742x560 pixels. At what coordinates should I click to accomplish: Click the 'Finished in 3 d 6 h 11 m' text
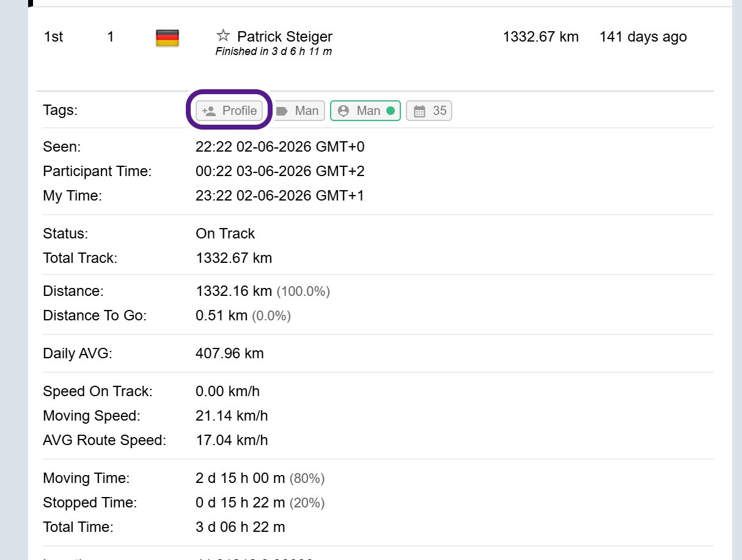click(274, 52)
